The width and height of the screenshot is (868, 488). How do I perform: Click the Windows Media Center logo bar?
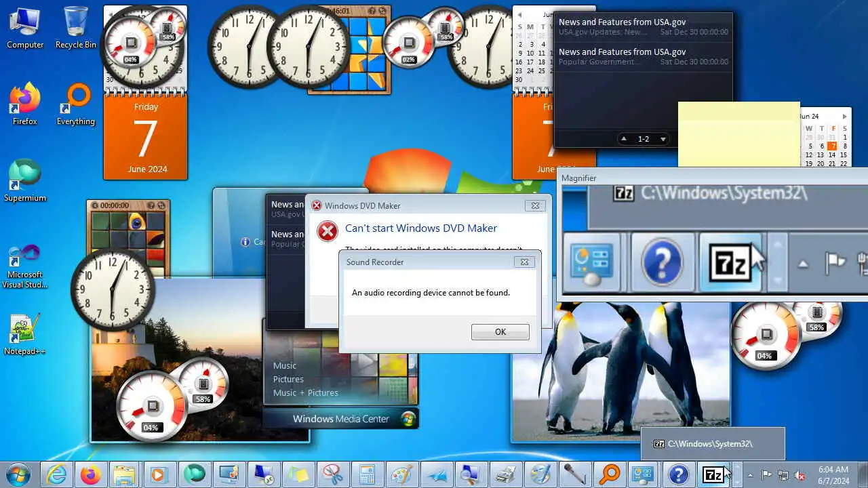[x=341, y=418]
